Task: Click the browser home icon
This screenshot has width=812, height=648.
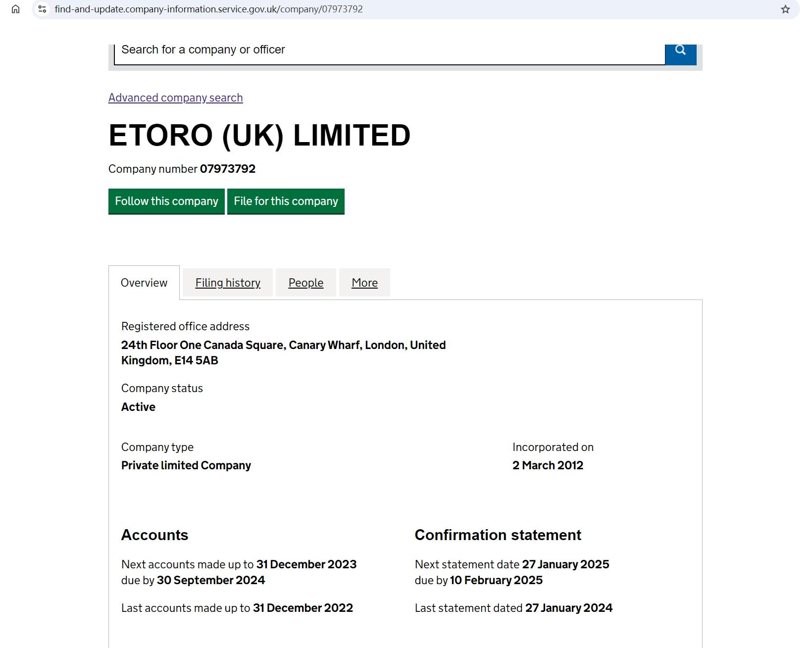Action: (16, 9)
